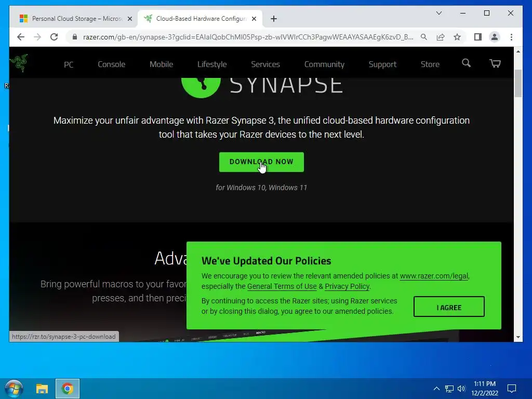Reload the page with the refresh icon
Viewport: 532px width, 399px height.
54,37
